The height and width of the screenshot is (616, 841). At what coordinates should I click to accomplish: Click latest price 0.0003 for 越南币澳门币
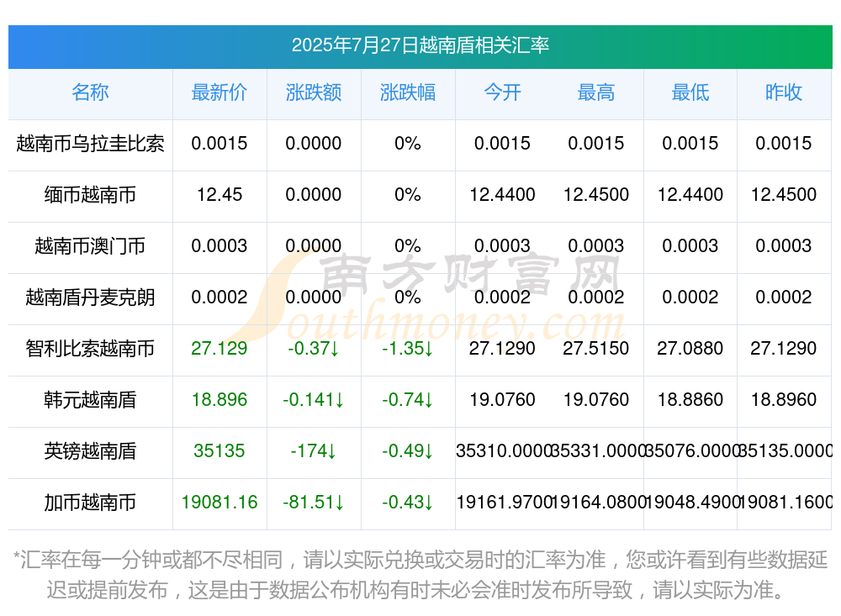coord(220,246)
